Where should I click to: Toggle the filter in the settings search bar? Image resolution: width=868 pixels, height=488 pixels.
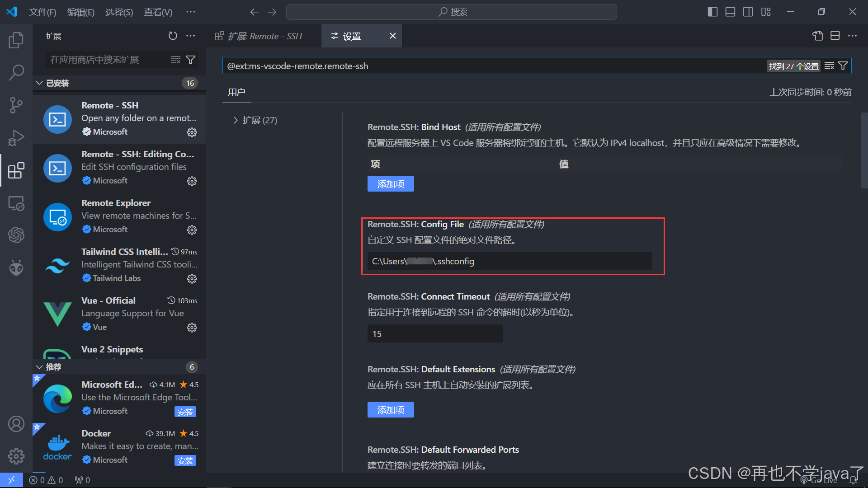tap(843, 66)
